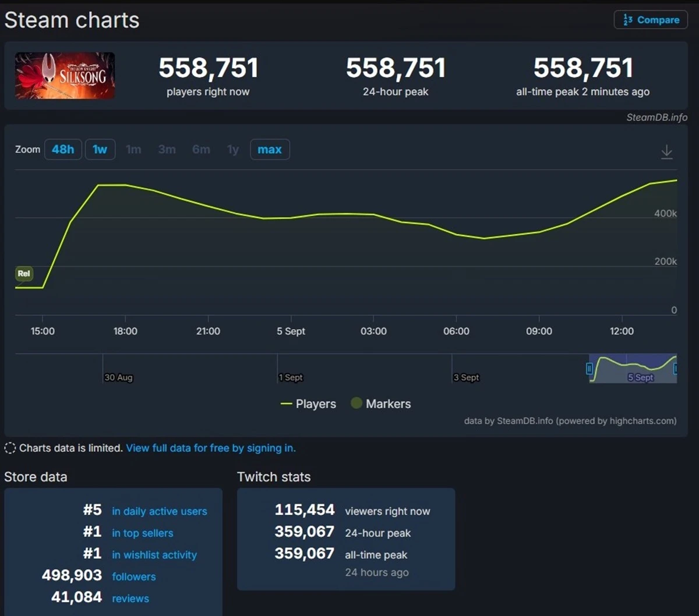Open the "in top sellers" link
The width and height of the screenshot is (699, 616).
point(142,533)
